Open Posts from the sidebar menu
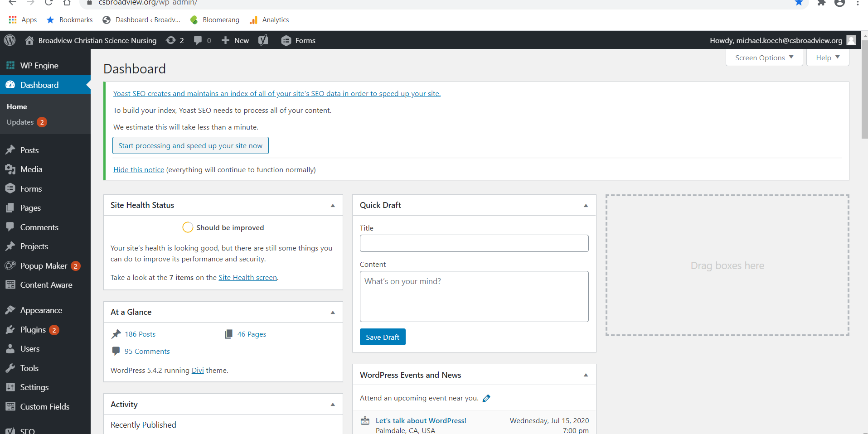Image resolution: width=868 pixels, height=434 pixels. (x=29, y=150)
